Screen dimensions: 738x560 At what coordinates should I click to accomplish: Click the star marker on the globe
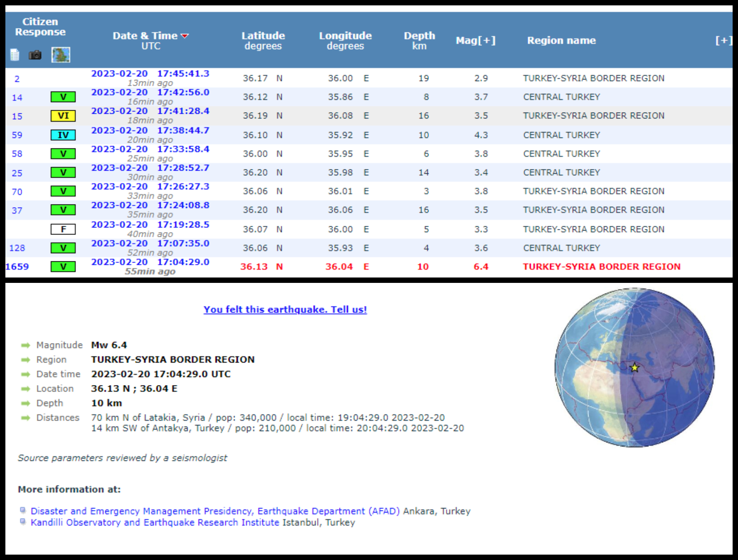pos(635,368)
